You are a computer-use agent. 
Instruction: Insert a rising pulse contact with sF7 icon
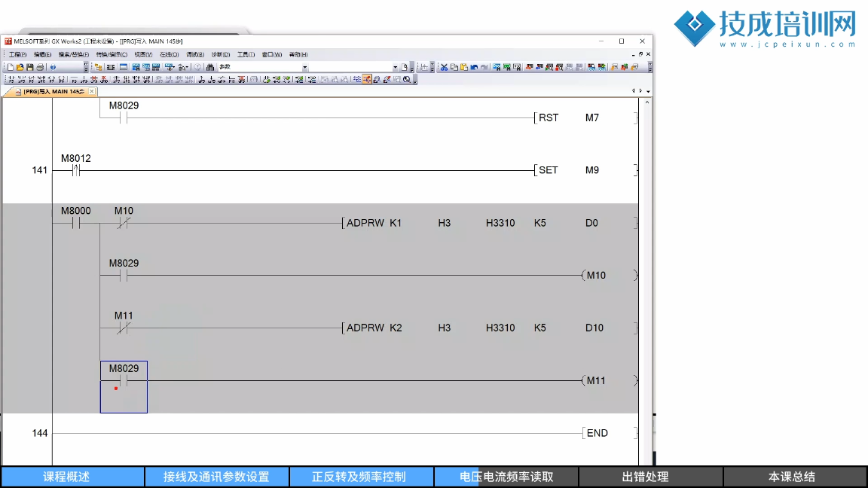117,80
